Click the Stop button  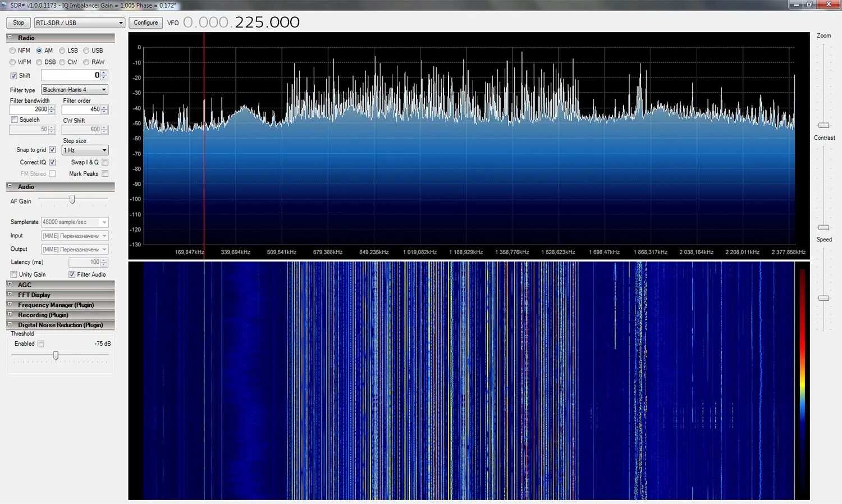click(17, 22)
